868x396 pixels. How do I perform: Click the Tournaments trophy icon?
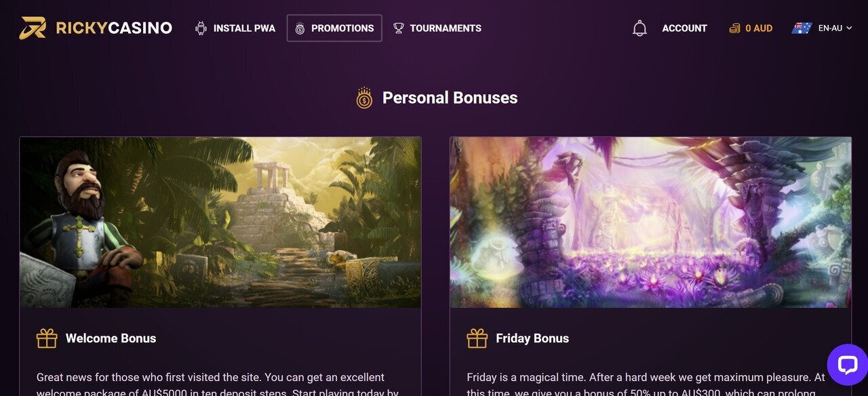tap(399, 28)
